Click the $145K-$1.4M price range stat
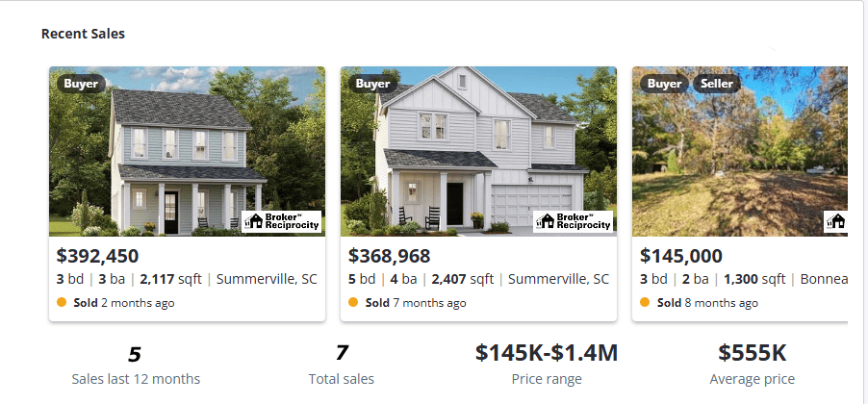The width and height of the screenshot is (868, 404). click(x=546, y=354)
